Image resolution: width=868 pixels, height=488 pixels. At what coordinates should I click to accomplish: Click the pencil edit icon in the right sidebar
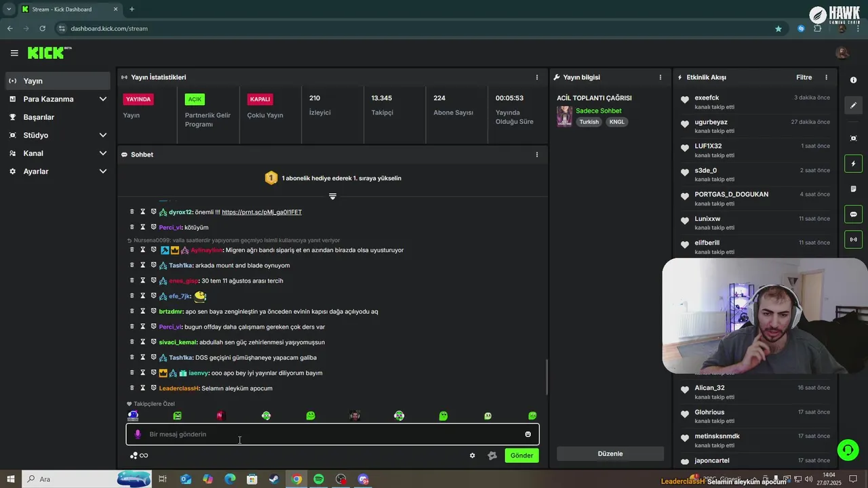click(853, 105)
